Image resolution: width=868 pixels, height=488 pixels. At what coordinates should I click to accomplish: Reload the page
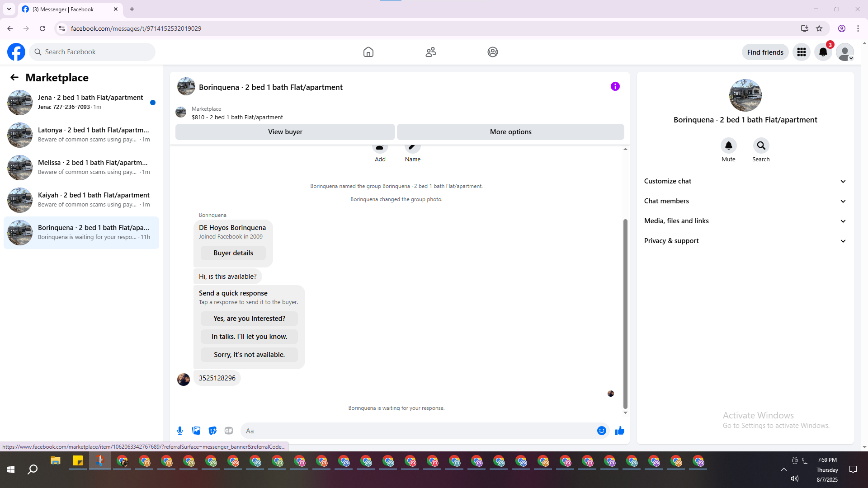pyautogui.click(x=42, y=28)
